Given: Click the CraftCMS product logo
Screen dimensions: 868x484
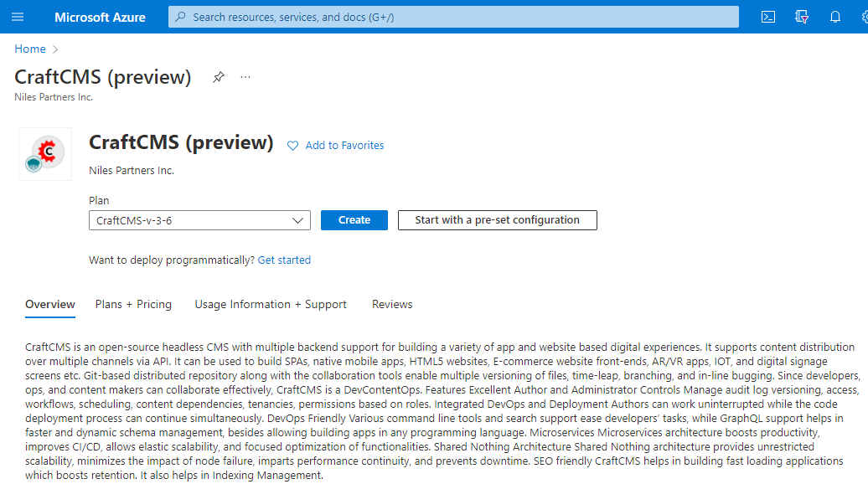Looking at the screenshot, I should 45,154.
